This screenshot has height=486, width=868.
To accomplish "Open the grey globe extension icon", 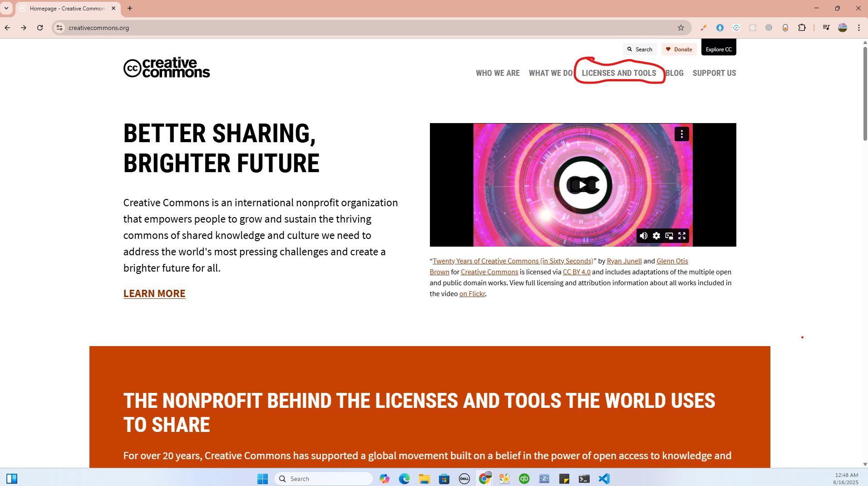I will click(769, 28).
